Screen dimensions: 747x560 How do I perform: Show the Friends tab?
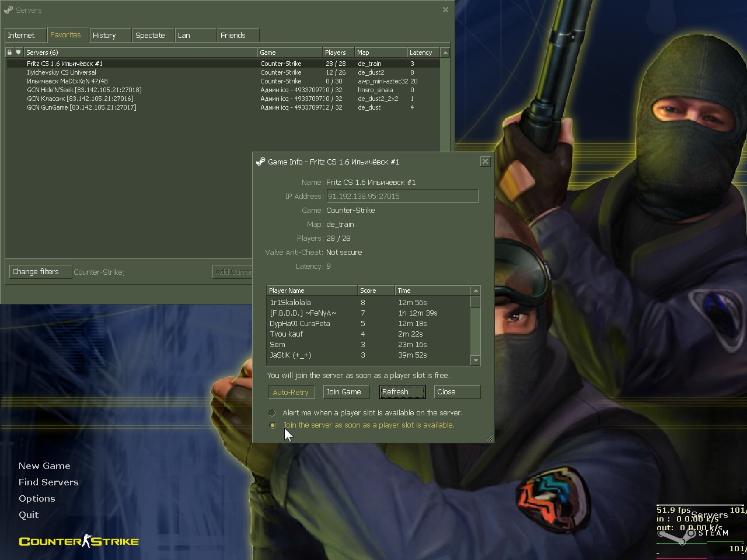pyautogui.click(x=238, y=36)
